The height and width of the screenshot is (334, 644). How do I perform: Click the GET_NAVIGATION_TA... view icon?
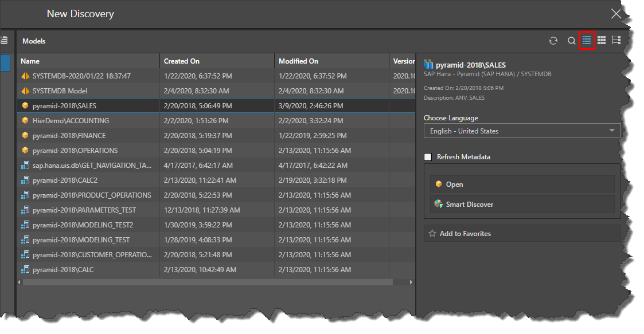(25, 166)
